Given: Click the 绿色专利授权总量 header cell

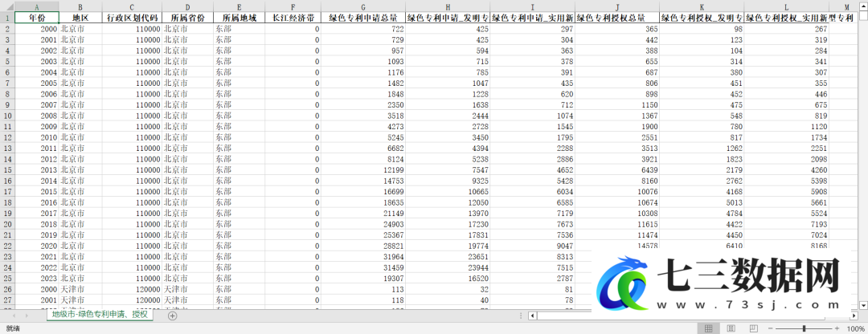Looking at the screenshot, I should click(617, 18).
